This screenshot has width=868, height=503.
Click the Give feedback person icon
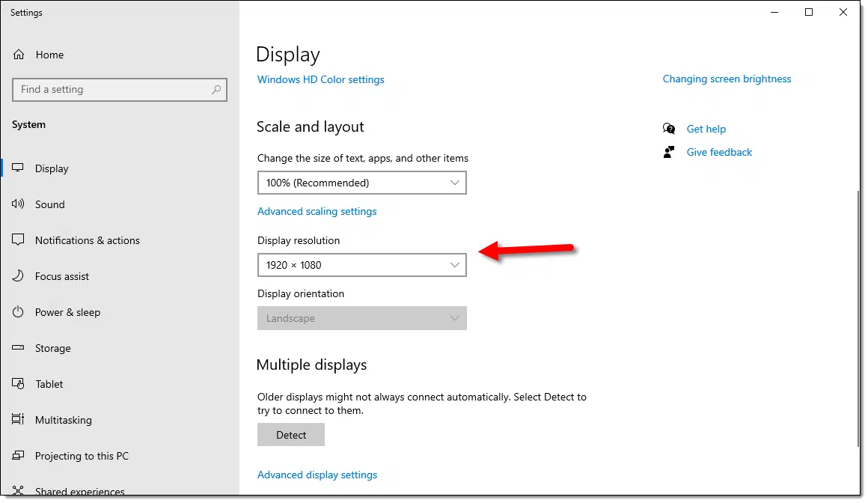669,152
